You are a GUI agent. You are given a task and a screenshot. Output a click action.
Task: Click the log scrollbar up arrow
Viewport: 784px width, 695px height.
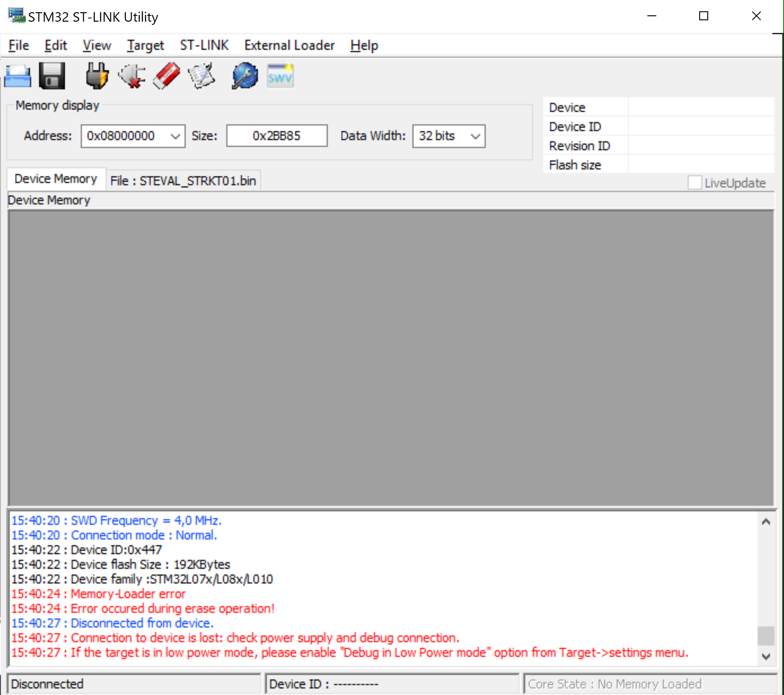(x=766, y=522)
